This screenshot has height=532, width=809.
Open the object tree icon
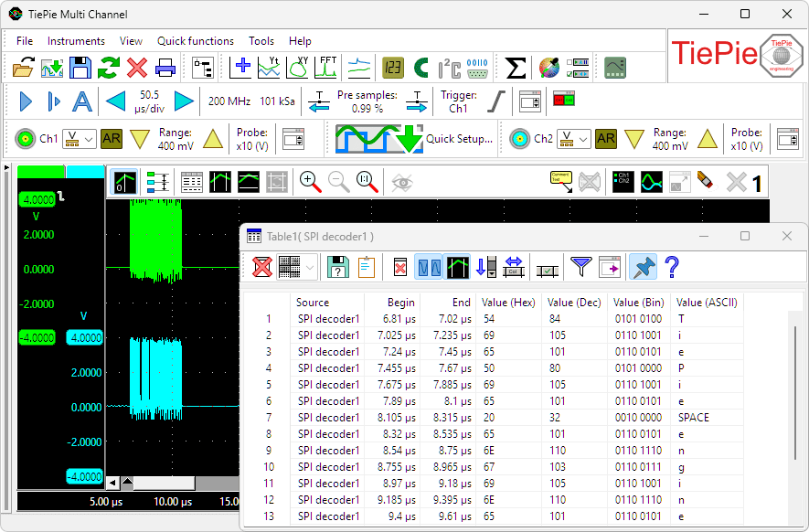[203, 68]
